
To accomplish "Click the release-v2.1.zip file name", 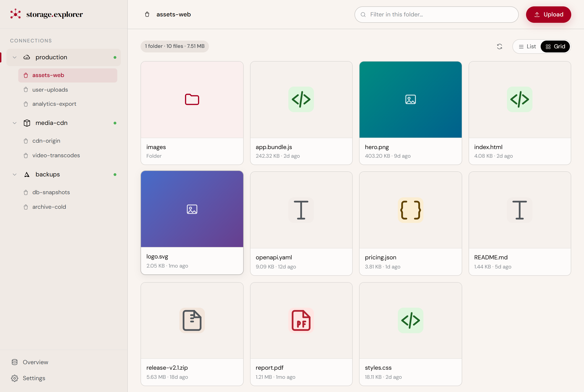I will tap(167, 368).
